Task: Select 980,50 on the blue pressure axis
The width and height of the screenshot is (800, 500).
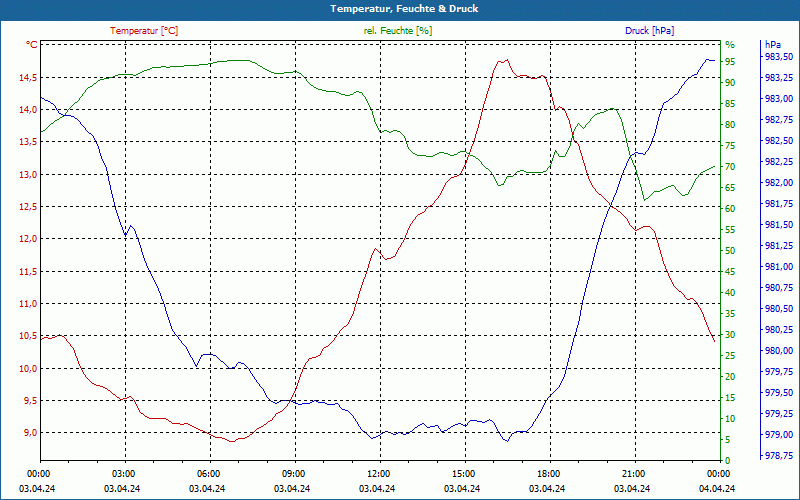Action: pos(779,309)
